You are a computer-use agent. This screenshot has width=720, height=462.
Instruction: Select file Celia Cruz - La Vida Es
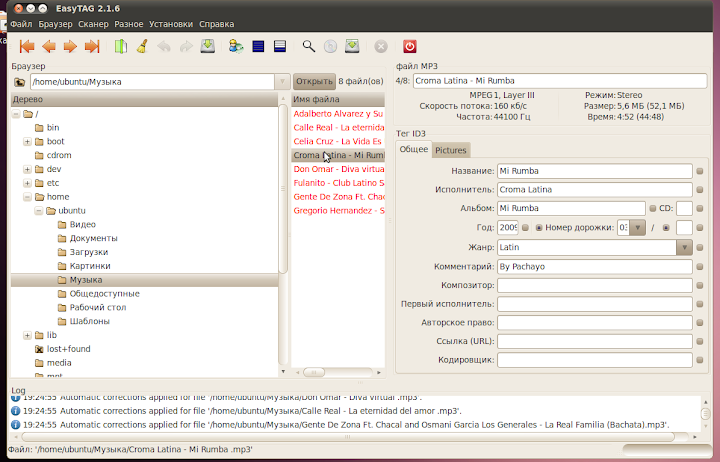click(338, 141)
